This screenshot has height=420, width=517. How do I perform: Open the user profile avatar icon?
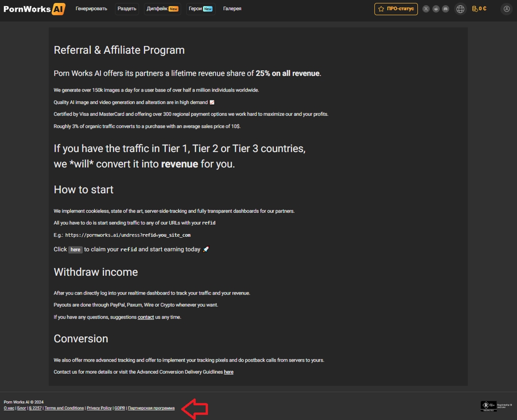tap(506, 9)
